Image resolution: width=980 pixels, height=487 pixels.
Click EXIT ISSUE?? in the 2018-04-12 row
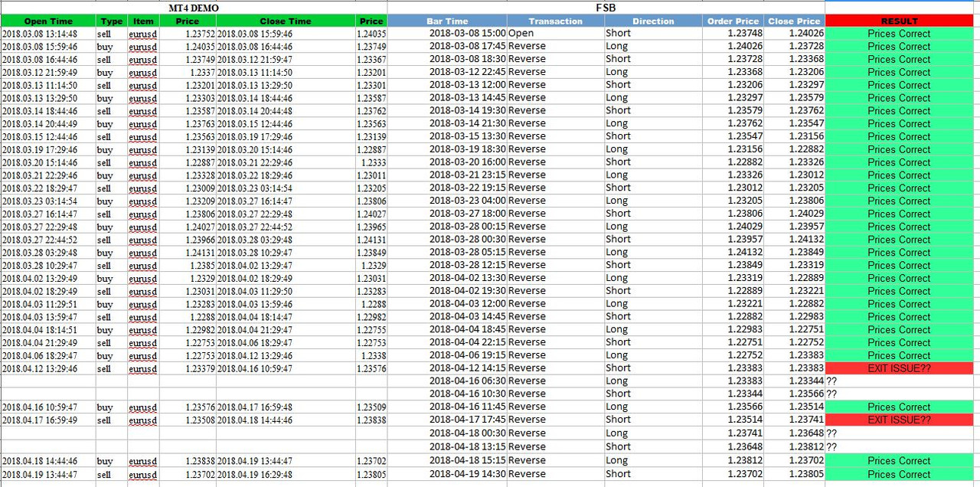coord(899,368)
